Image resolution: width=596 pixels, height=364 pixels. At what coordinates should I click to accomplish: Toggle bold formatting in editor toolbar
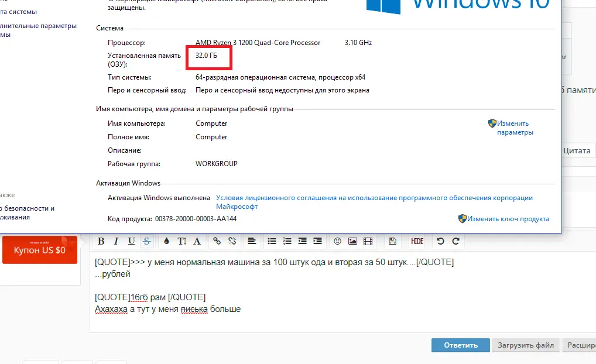pos(101,241)
